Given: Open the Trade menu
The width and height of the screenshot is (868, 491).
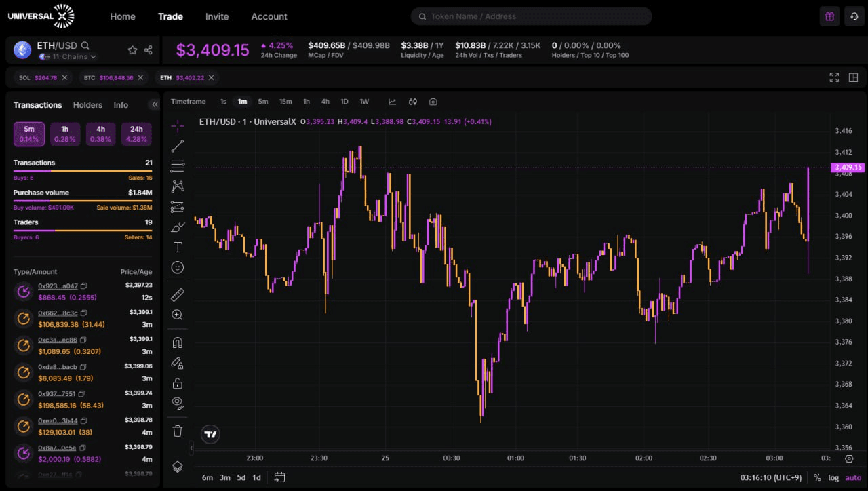Looking at the screenshot, I should (170, 16).
